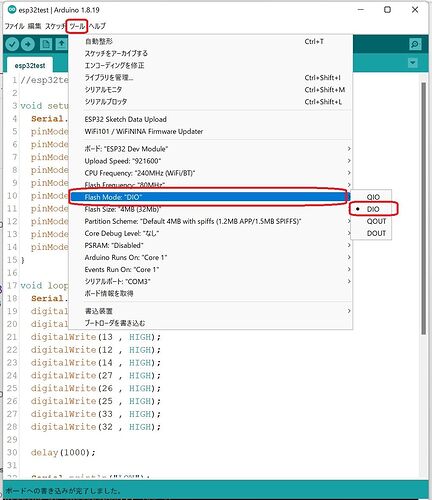Click the Arduino logo in title bar
The width and height of the screenshot is (432, 500).
coord(12,10)
